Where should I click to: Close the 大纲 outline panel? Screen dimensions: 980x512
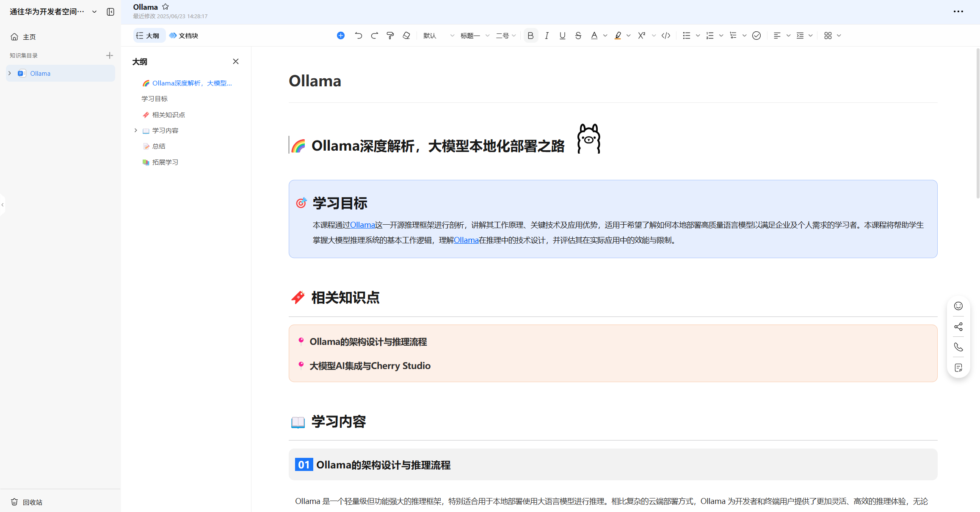(x=236, y=61)
